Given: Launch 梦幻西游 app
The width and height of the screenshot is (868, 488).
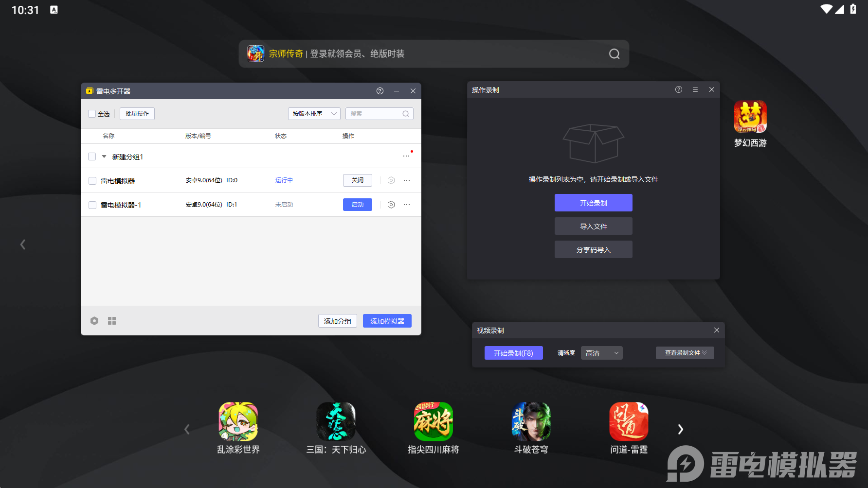Looking at the screenshot, I should 750,123.
